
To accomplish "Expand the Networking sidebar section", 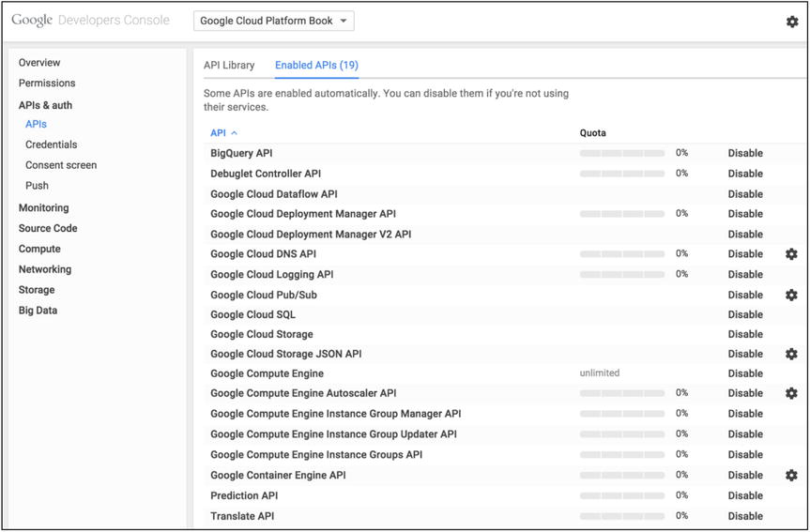I will (45, 269).
